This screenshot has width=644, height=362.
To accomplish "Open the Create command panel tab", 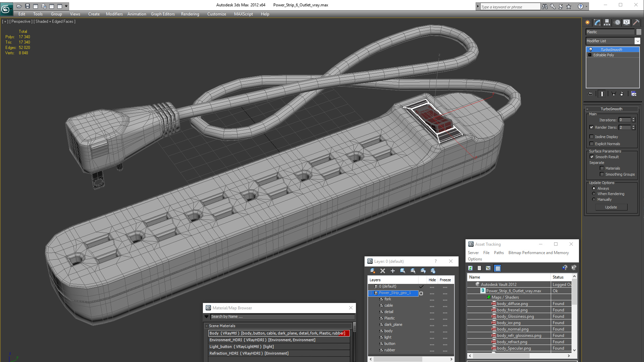I will 588,22.
